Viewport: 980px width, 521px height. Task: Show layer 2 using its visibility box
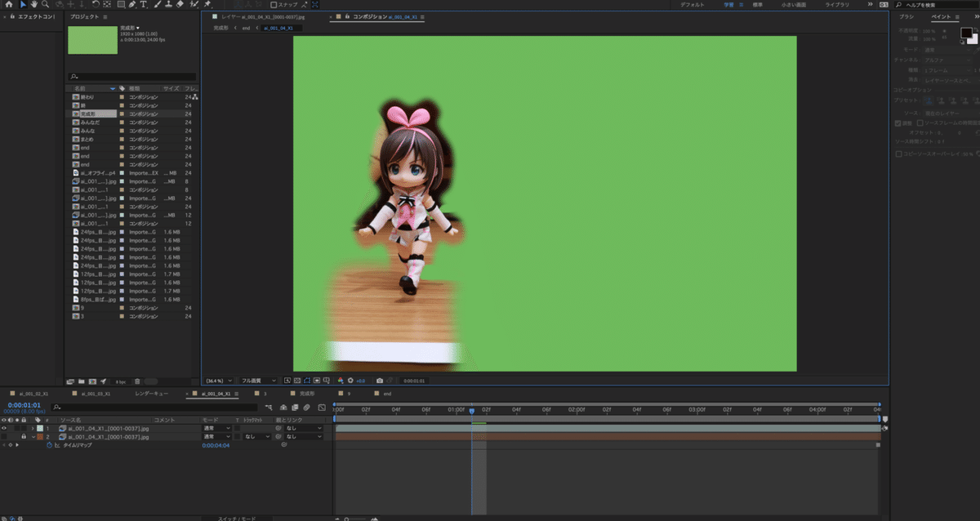pos(4,437)
